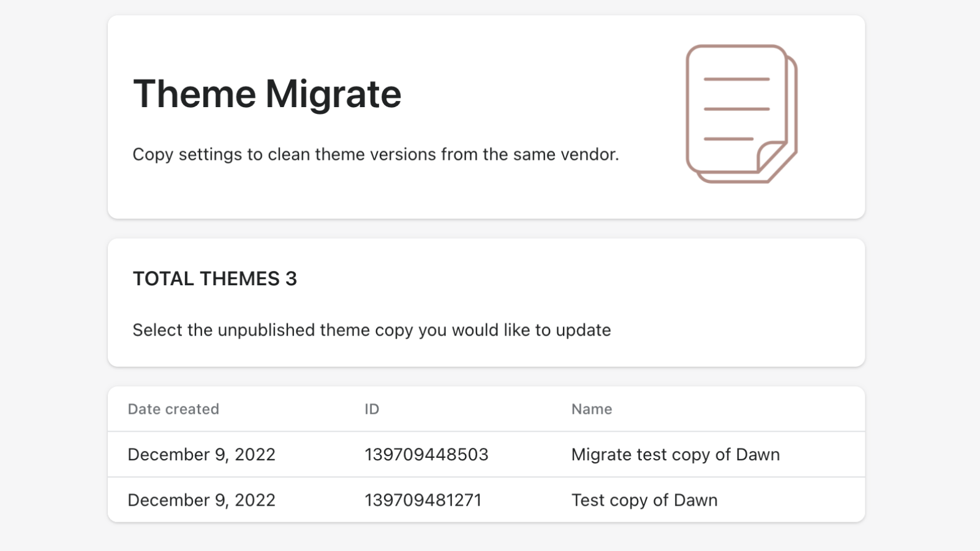Click December 9, 2022 in the Test copy row
Viewport: 980px width, 551px height.
click(x=202, y=500)
